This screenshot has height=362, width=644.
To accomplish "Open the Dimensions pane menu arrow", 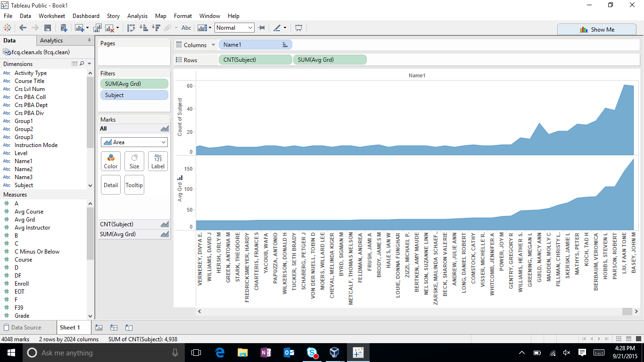I will tap(89, 64).
